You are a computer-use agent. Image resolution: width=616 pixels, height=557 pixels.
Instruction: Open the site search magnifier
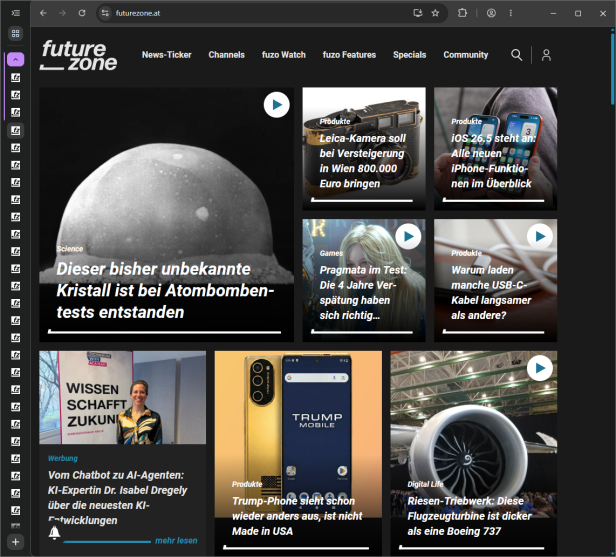517,55
